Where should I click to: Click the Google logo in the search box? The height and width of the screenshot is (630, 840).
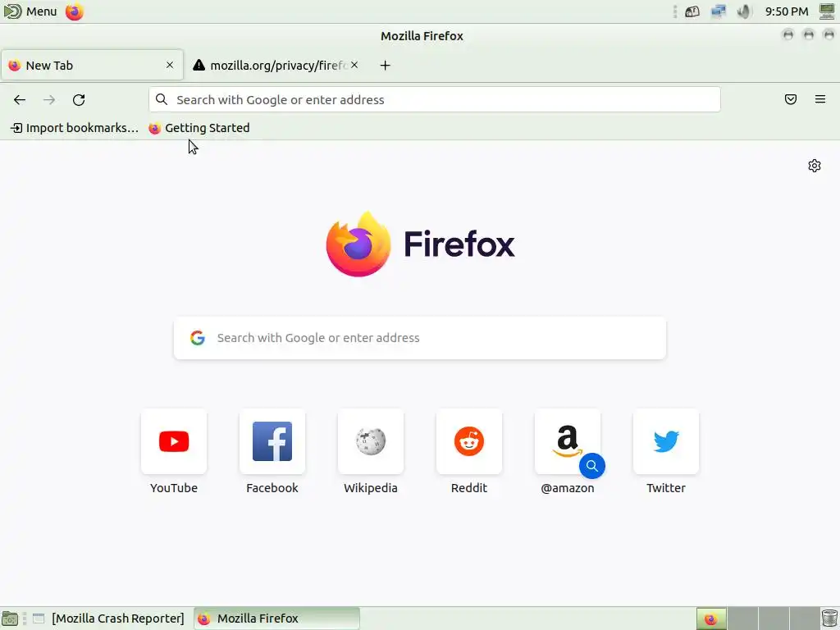pos(198,338)
